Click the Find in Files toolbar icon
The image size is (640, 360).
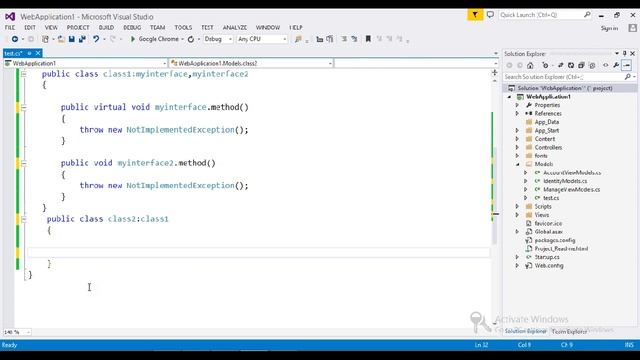click(298, 39)
